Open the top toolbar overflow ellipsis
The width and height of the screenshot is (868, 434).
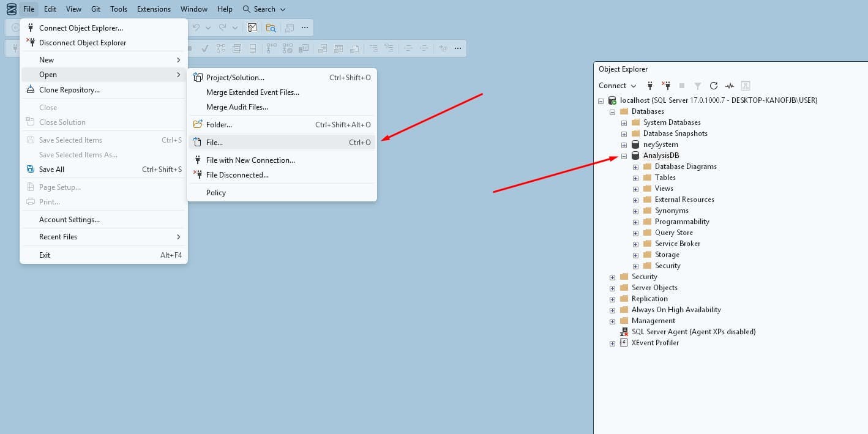(x=305, y=28)
